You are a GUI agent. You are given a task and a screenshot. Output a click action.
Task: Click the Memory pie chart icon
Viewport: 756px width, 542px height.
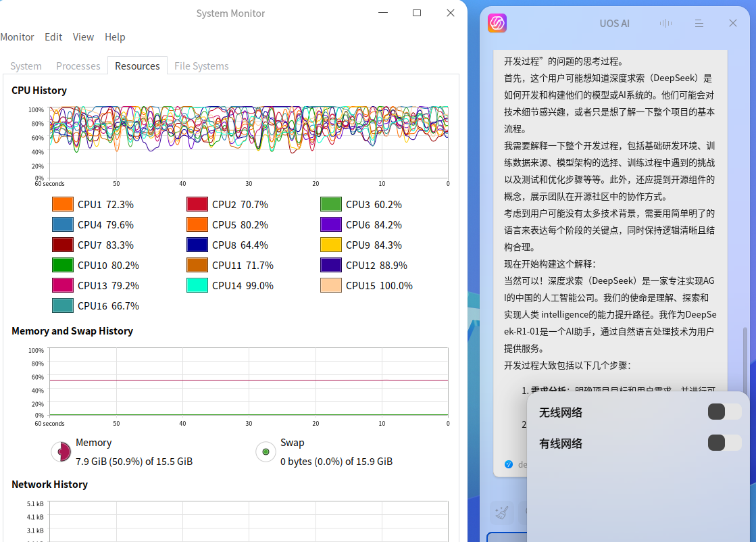pyautogui.click(x=61, y=452)
